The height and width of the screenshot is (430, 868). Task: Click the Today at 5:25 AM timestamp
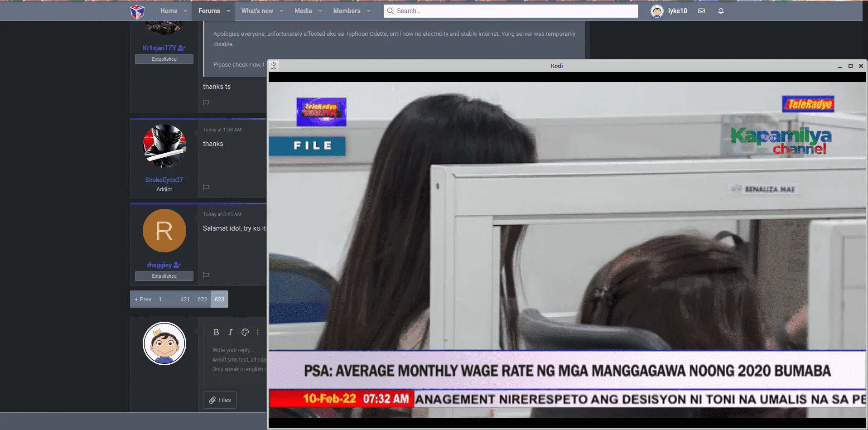coord(222,214)
